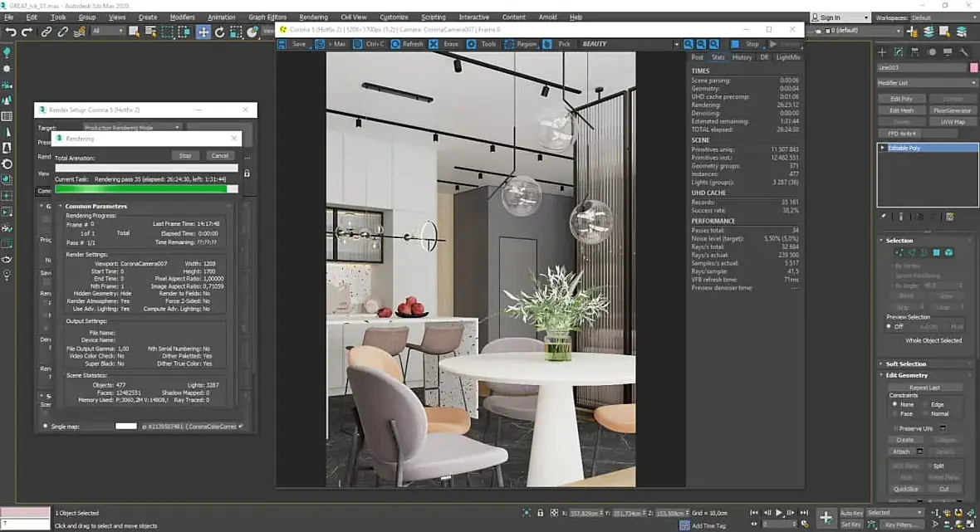Viewport: 980px width, 532px height.
Task: Select the Bind to Space Warp tool
Action: point(80,32)
